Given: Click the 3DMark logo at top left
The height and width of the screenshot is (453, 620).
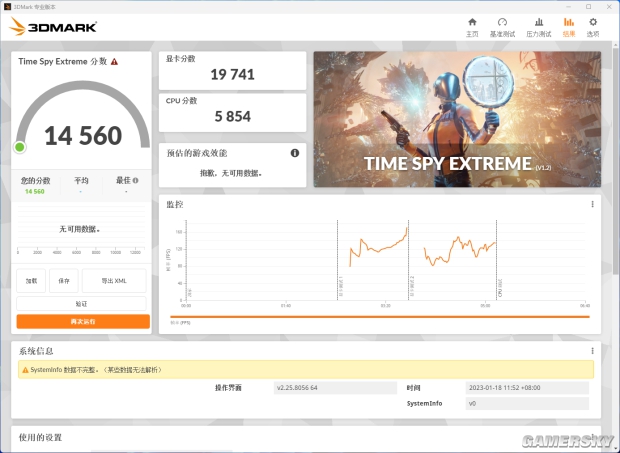Looking at the screenshot, I should [53, 27].
